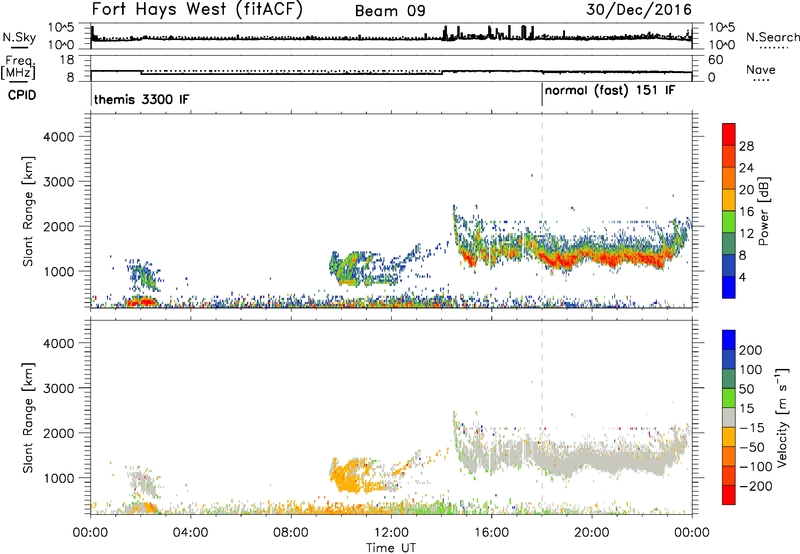Click the date '30/Dec/2016'
The height and width of the screenshot is (554, 800).
pos(639,10)
